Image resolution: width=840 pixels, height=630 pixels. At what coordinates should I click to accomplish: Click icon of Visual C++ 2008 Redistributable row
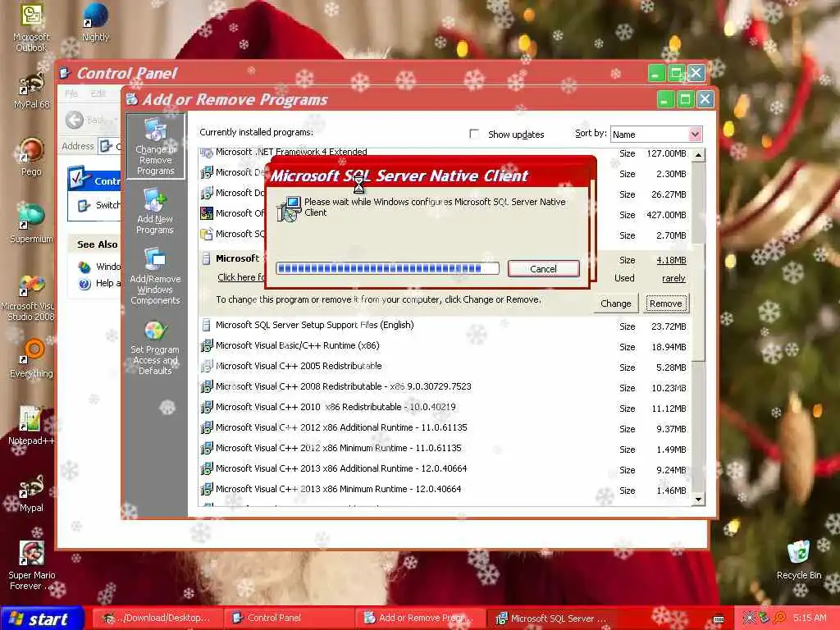pyautogui.click(x=206, y=387)
